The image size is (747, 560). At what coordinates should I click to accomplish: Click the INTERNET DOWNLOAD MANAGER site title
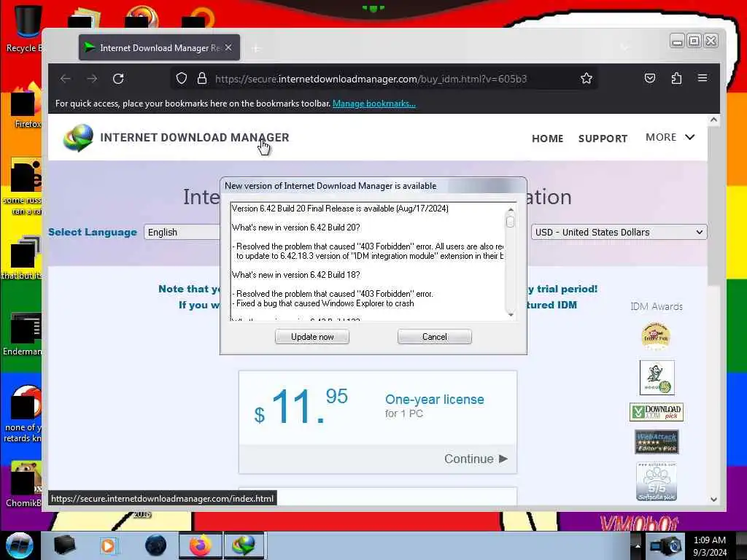point(194,138)
